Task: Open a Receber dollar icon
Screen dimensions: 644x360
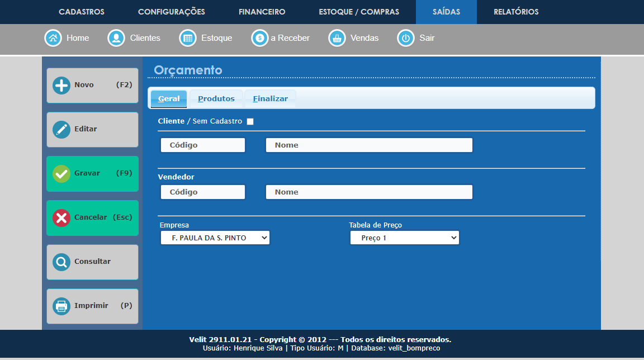Action: pos(259,38)
